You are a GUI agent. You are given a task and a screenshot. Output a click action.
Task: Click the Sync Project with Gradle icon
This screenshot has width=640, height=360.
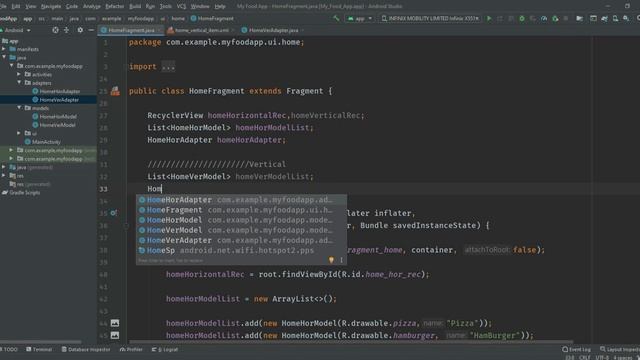pos(604,18)
